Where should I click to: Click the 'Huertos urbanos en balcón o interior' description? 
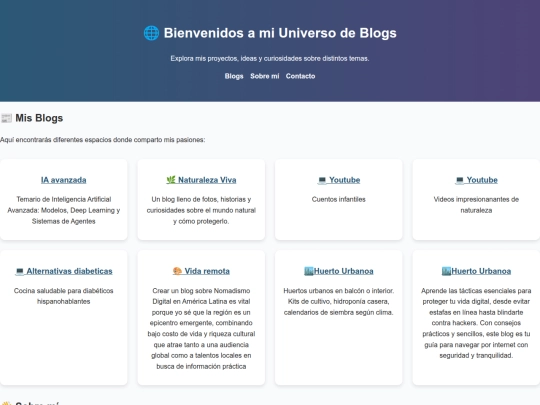[x=339, y=301]
